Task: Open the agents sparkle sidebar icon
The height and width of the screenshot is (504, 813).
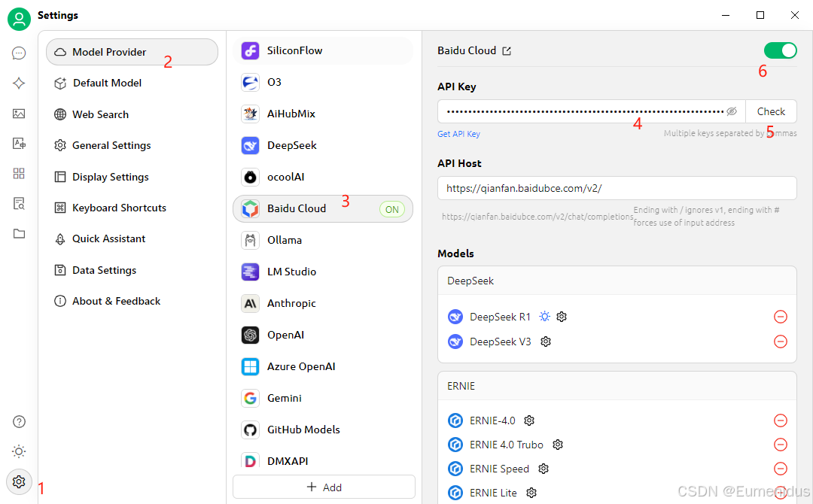Action: coord(19,83)
